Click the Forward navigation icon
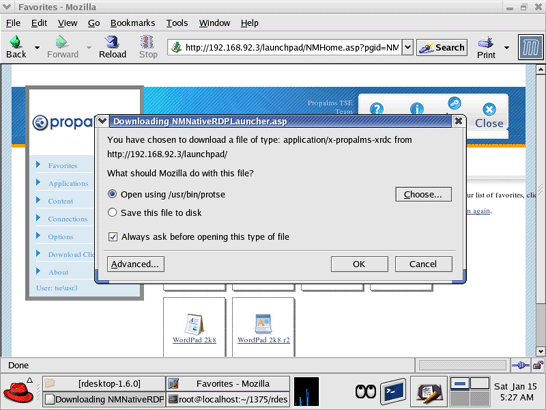Screen dimensions: 546x410 tap(62, 42)
